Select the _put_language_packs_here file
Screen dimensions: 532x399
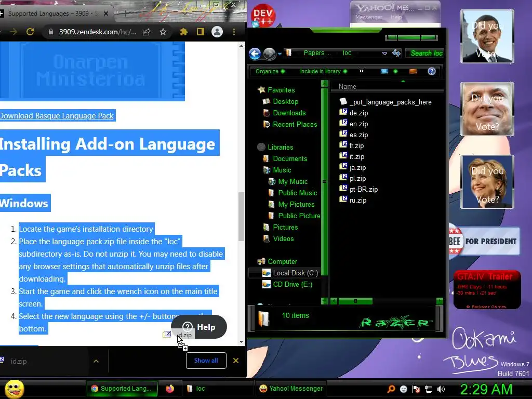pyautogui.click(x=385, y=102)
